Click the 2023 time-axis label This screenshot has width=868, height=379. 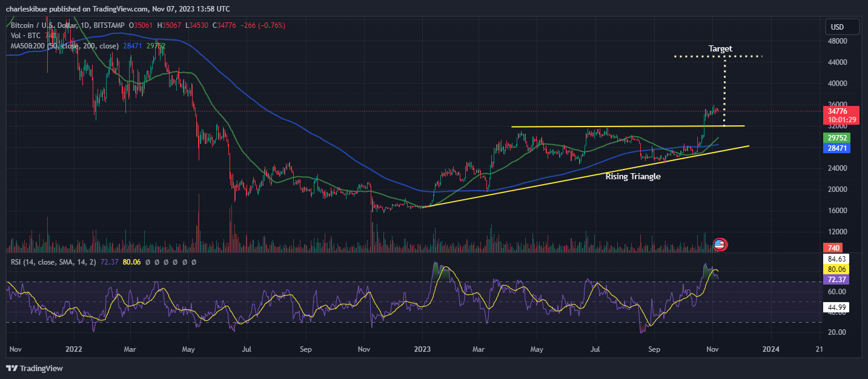coord(423,349)
